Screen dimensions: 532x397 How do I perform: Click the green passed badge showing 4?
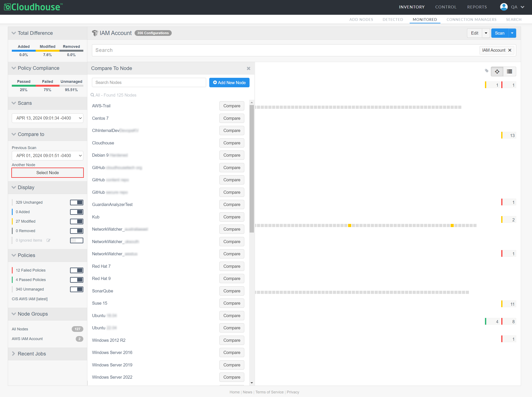tap(492, 322)
